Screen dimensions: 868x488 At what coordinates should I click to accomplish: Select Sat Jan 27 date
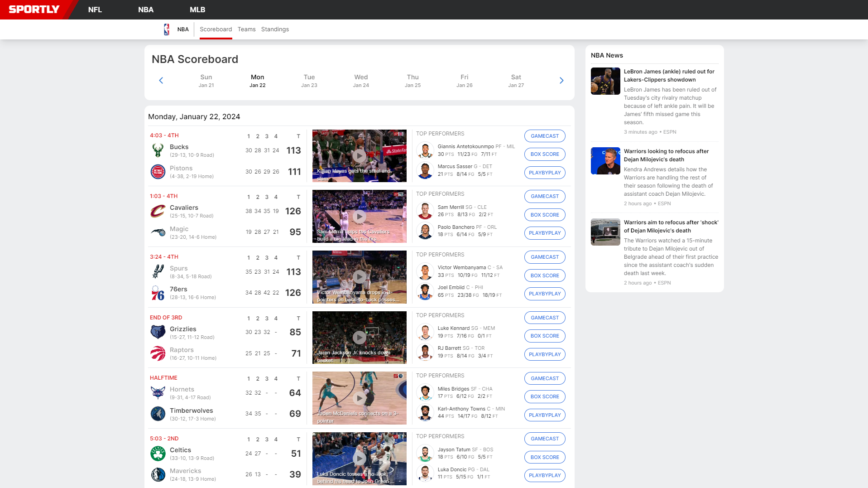coord(516,81)
